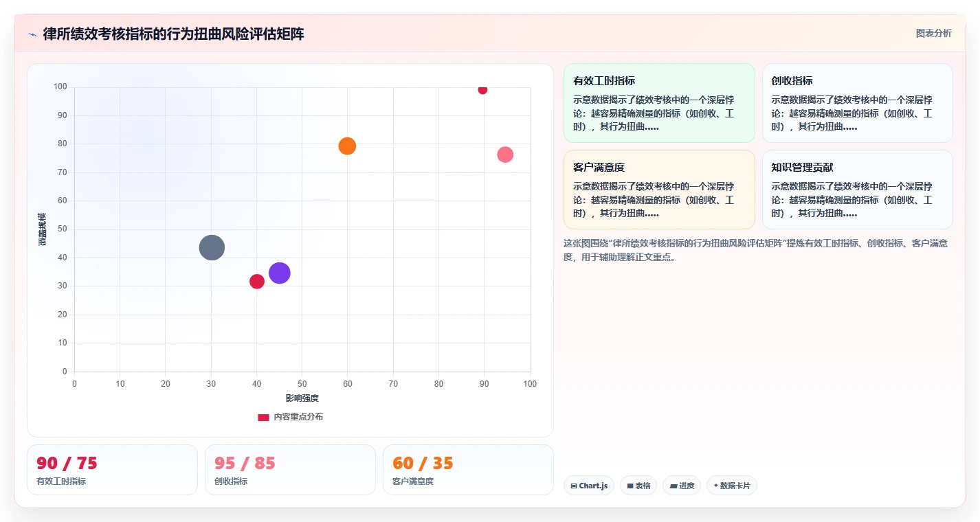Click the pink bubble near 95

pyautogui.click(x=505, y=155)
